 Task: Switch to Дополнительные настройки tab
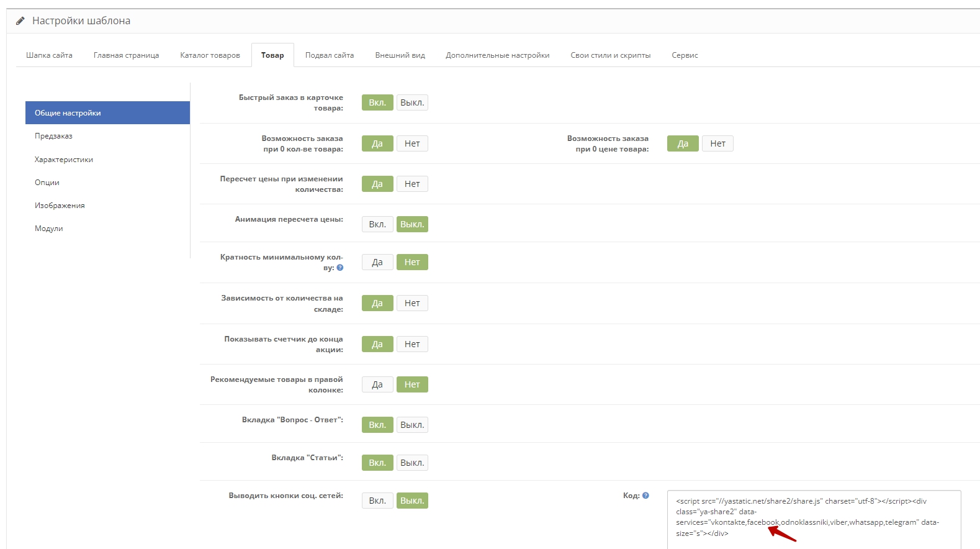click(497, 55)
